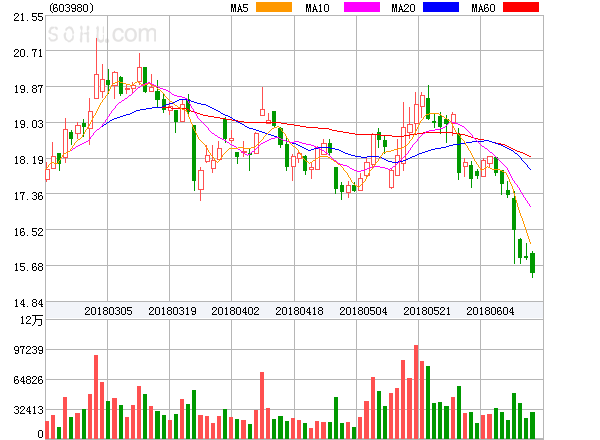Click the tallest red volume bar near 20180521

pyautogui.click(x=416, y=392)
